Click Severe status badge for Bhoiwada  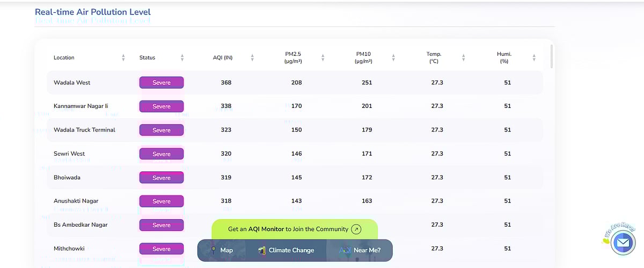(x=162, y=178)
